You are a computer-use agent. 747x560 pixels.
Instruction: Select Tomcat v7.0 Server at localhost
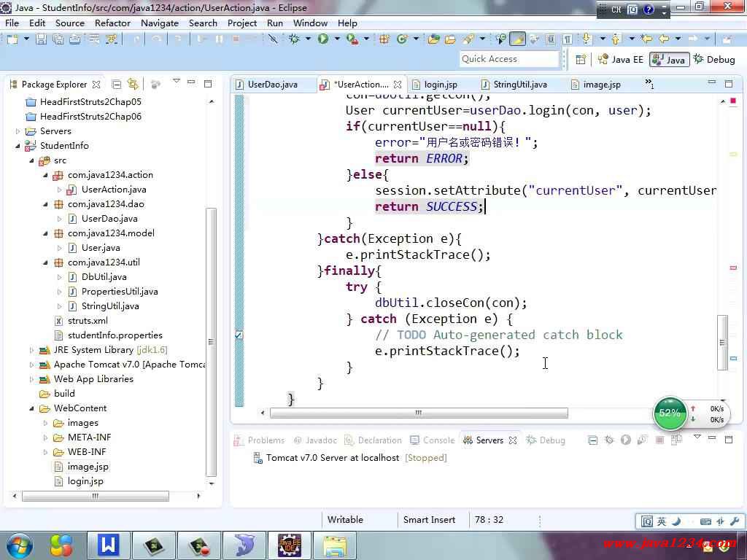tap(332, 458)
